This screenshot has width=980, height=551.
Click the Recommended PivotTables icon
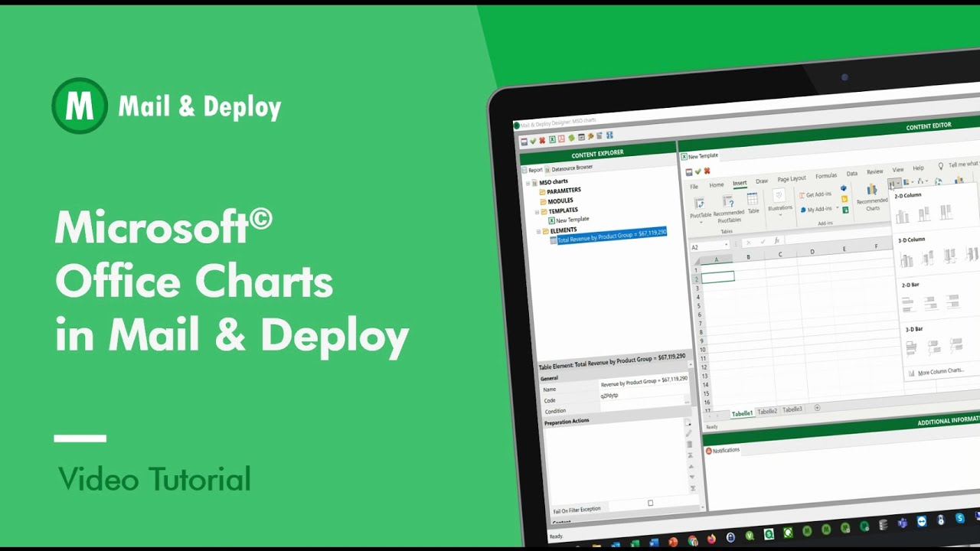pos(727,202)
